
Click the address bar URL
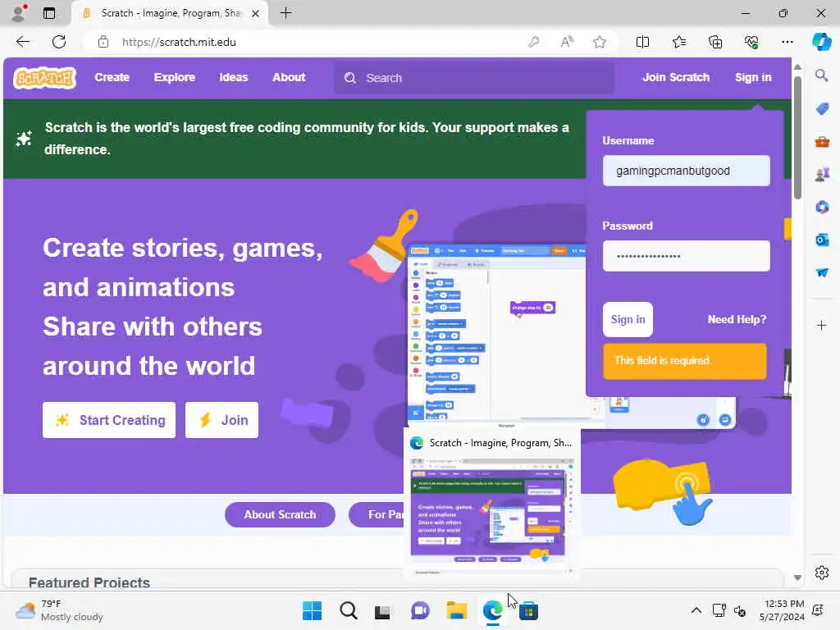179,42
